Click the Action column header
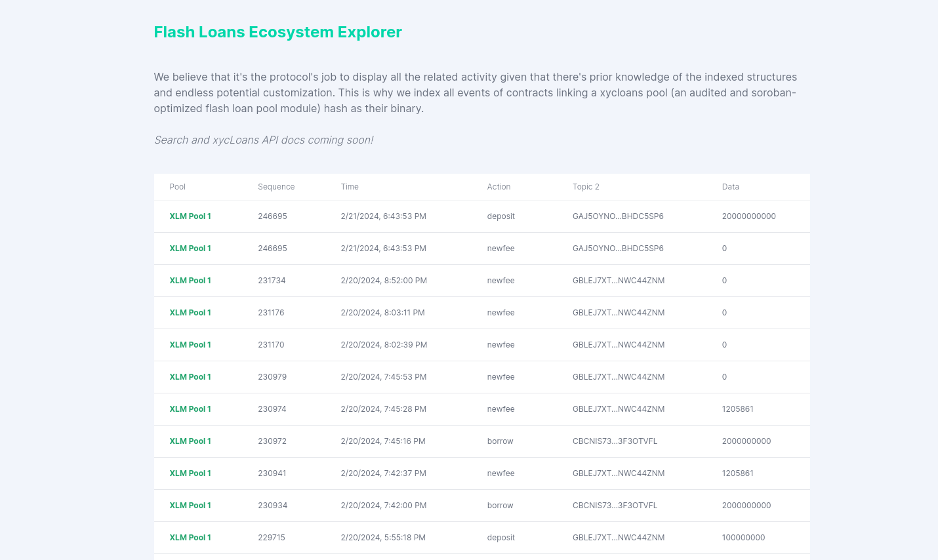 click(499, 187)
